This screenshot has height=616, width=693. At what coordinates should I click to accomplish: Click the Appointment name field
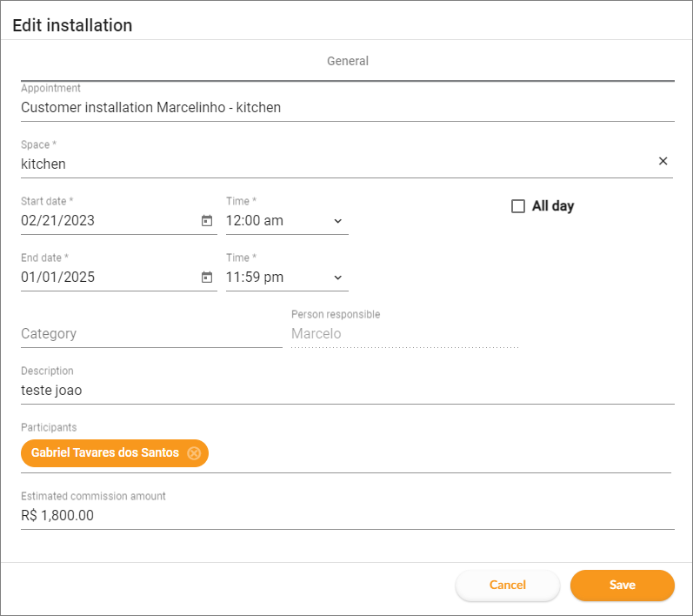(x=346, y=108)
